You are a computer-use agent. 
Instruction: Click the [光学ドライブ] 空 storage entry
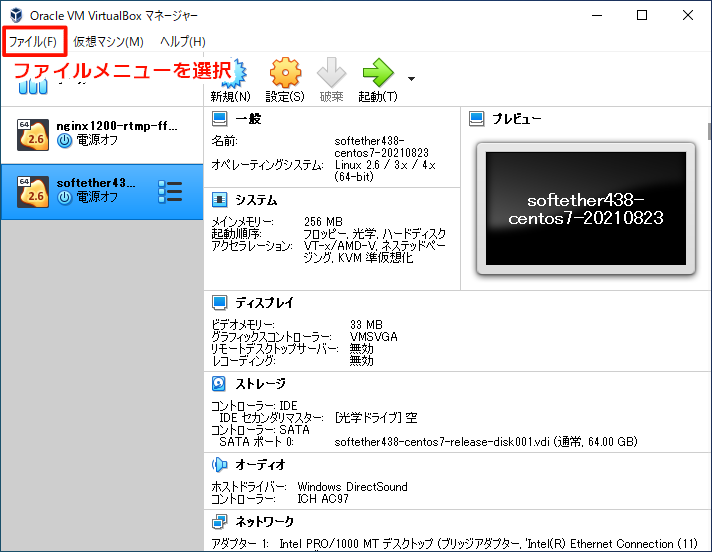pos(376,418)
